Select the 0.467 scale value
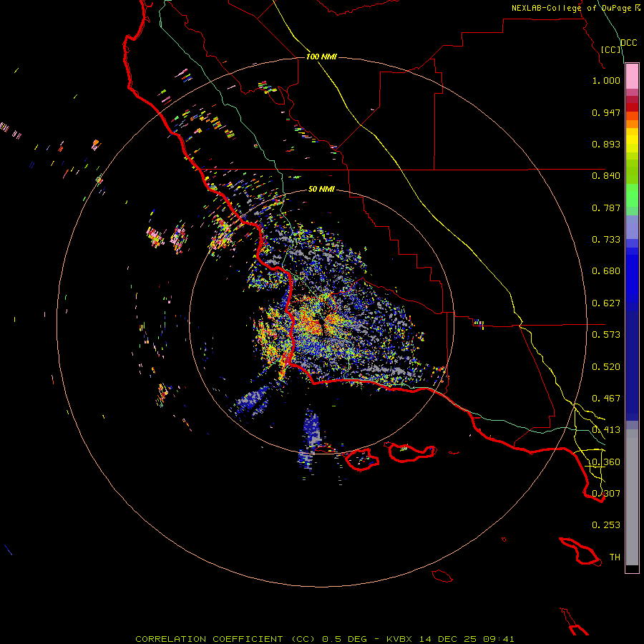The width and height of the screenshot is (644, 644). [x=606, y=399]
